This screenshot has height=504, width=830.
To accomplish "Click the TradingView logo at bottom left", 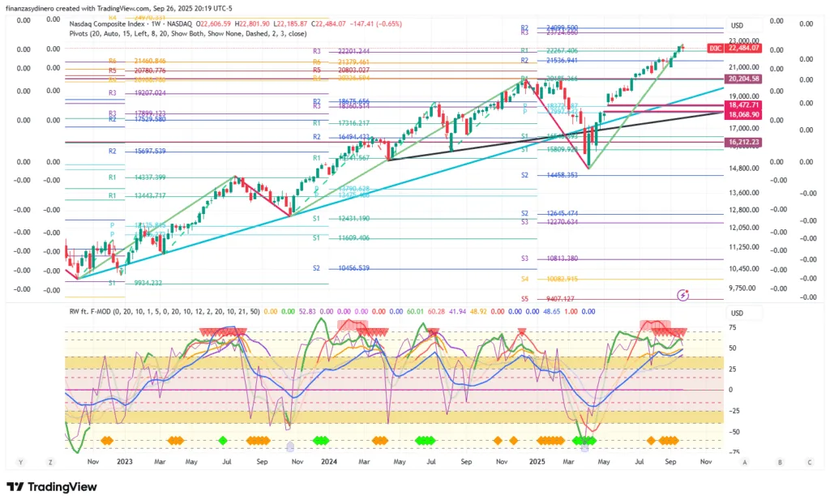I will point(52,487).
